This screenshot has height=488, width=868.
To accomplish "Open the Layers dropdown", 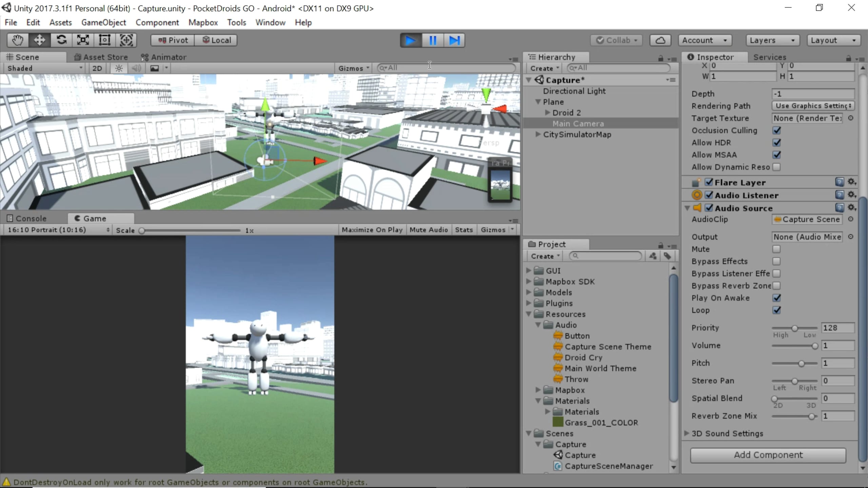I will pyautogui.click(x=773, y=40).
